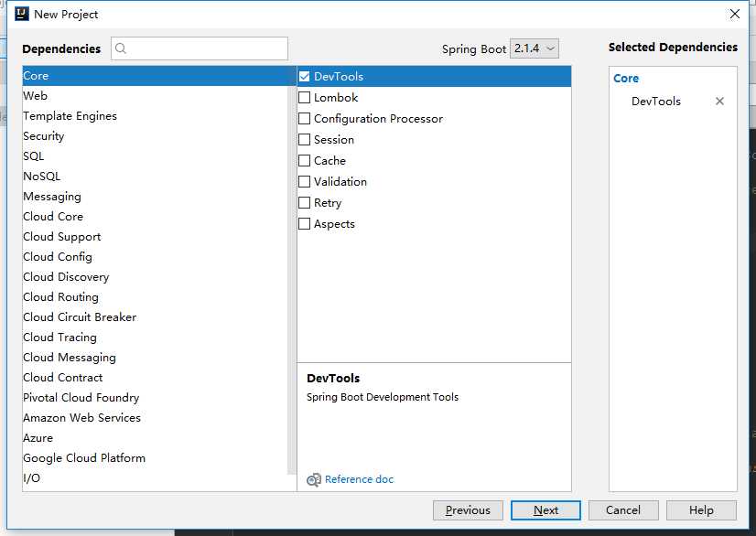
Task: Select the SQL category
Action: [155, 156]
